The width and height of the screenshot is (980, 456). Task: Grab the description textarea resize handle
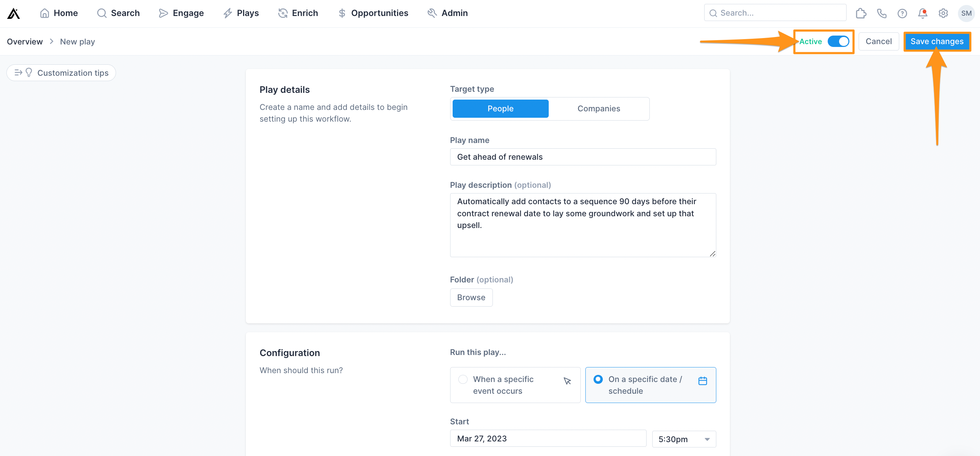[712, 254]
